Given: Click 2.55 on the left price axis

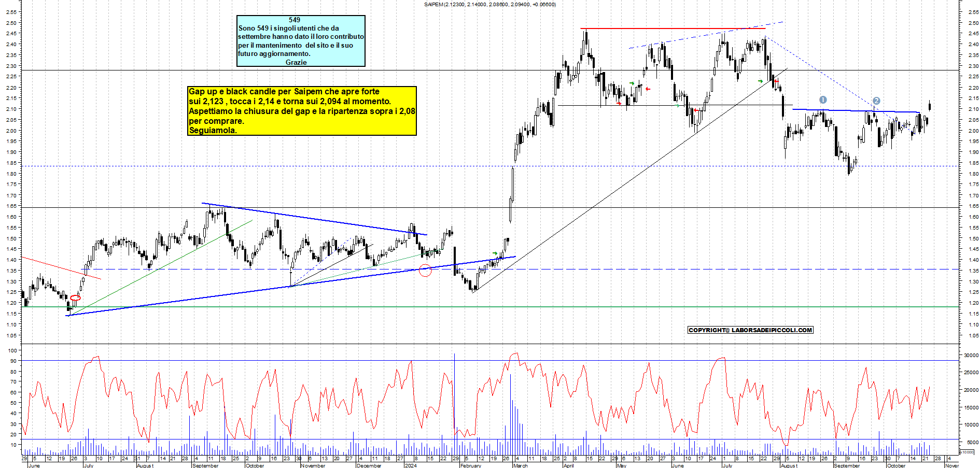Looking at the screenshot, I should point(11,12).
